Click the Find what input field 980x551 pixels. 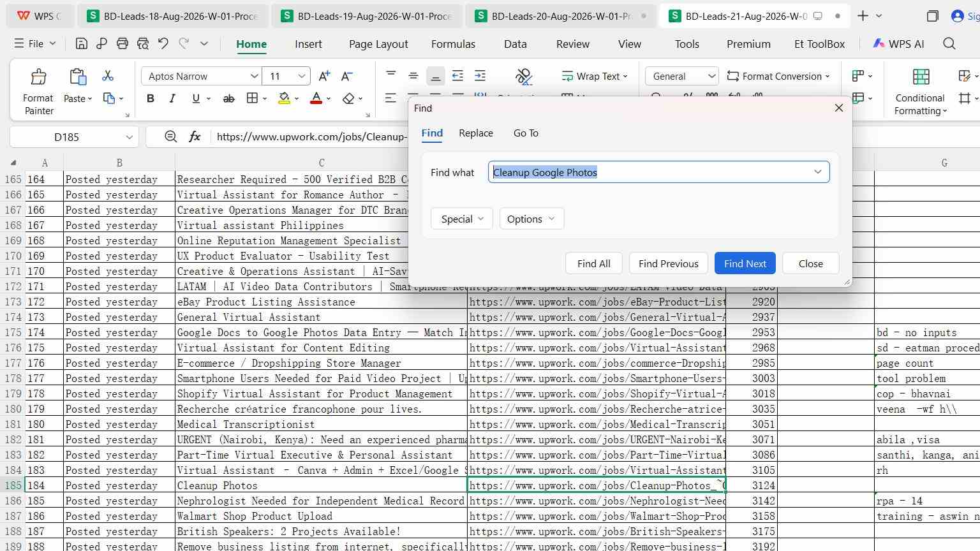(659, 172)
